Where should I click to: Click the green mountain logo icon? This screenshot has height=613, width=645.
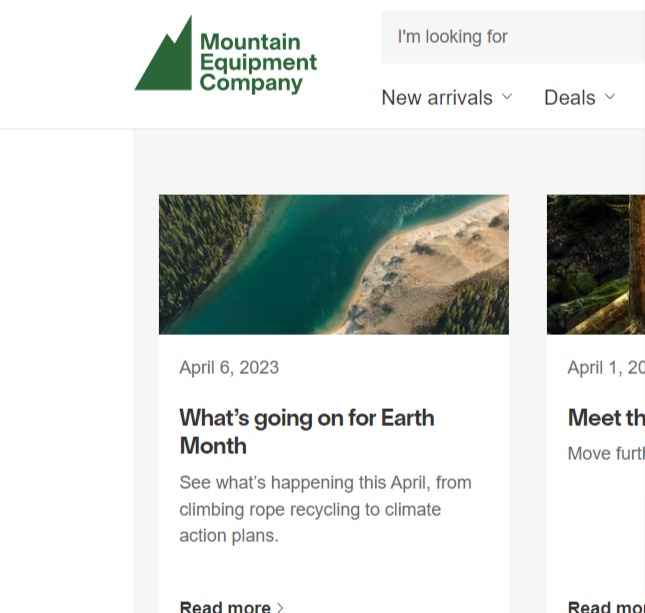click(x=165, y=60)
